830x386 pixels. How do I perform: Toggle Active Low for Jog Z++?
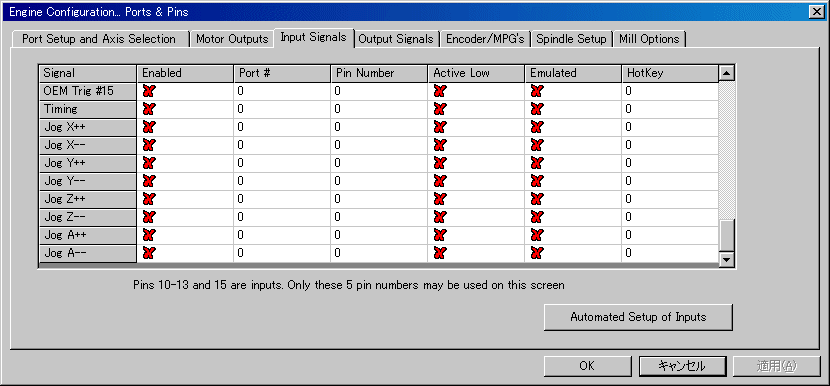(440, 199)
